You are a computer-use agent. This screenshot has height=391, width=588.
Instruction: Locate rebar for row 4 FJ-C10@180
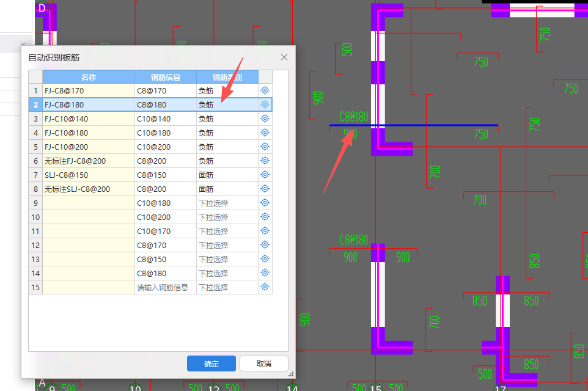coord(265,133)
